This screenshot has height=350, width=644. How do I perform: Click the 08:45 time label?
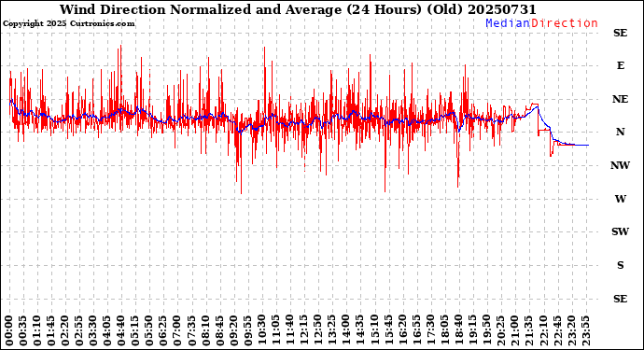pyautogui.click(x=219, y=330)
